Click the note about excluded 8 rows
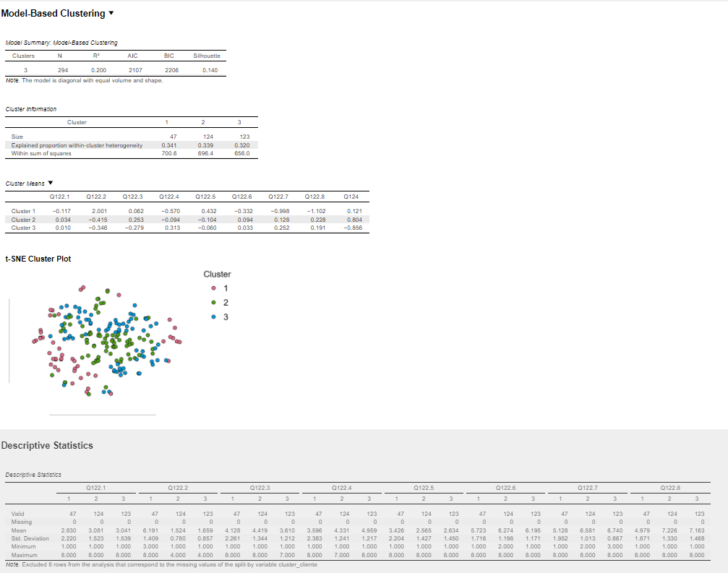The width and height of the screenshot is (728, 573). pos(161,564)
